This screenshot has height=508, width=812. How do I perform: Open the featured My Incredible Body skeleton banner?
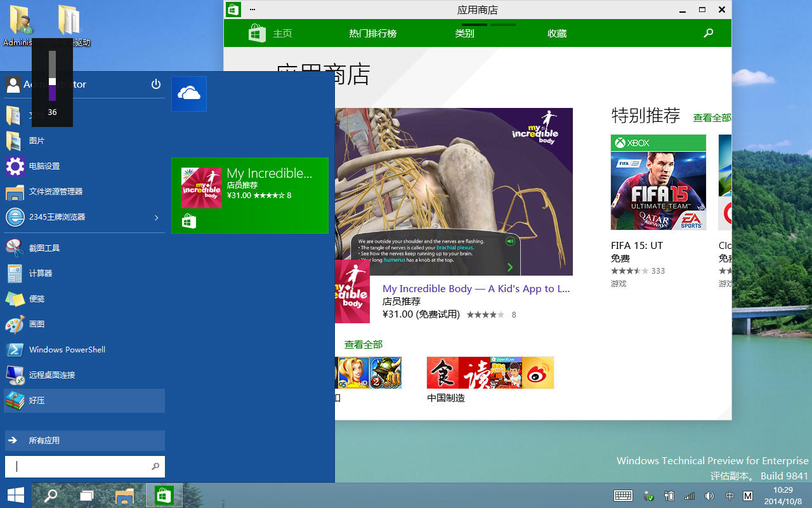pos(454,192)
